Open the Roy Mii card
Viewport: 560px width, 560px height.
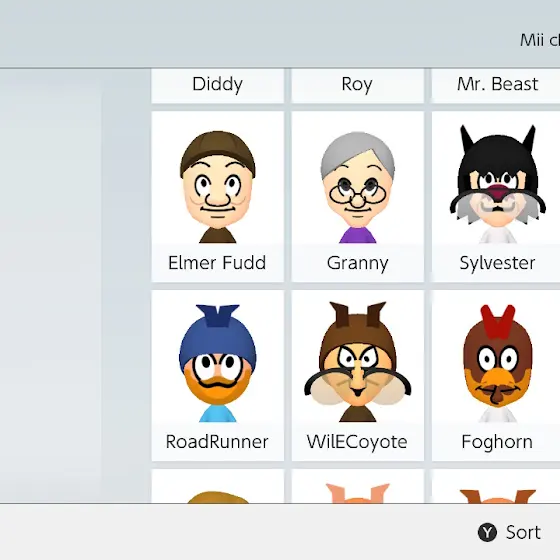click(358, 86)
